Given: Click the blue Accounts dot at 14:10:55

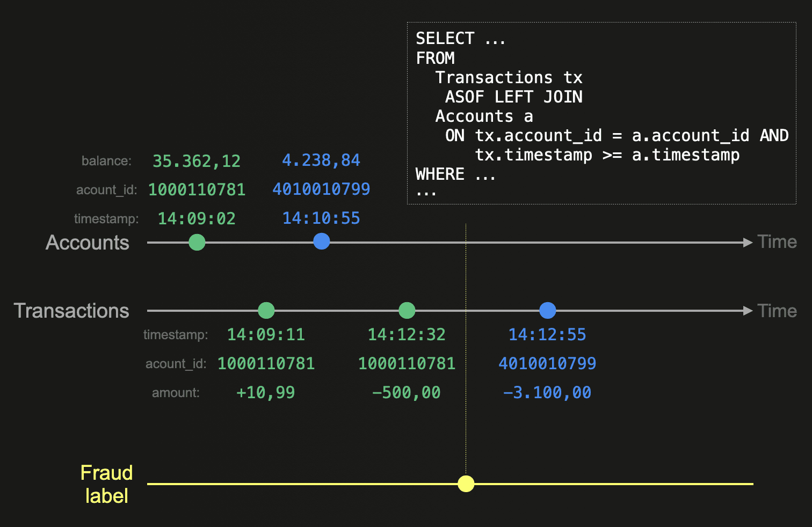Looking at the screenshot, I should click(x=321, y=241).
